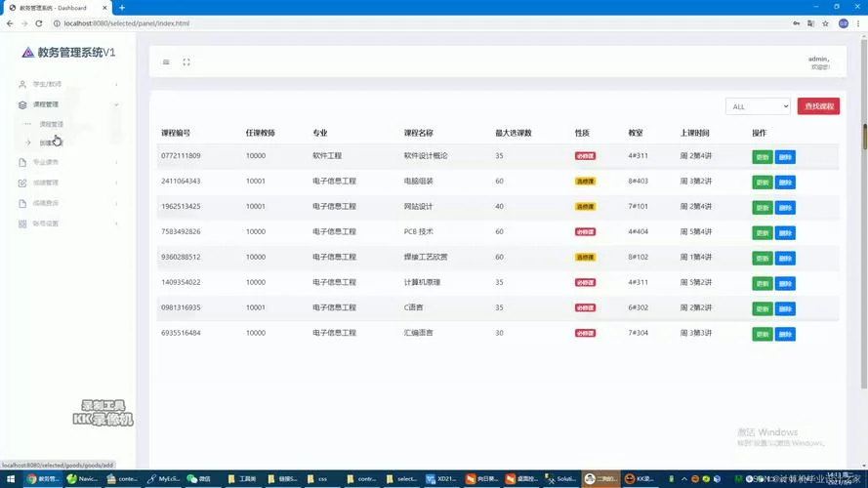Open a new browser tab with the plus icon
Viewport: 868px width, 488px height.
(x=122, y=8)
